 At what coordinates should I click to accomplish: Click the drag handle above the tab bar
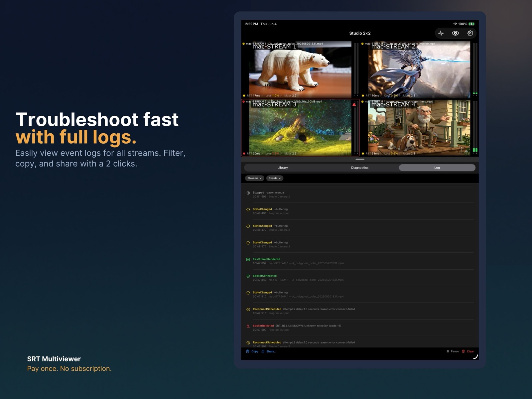(x=360, y=160)
